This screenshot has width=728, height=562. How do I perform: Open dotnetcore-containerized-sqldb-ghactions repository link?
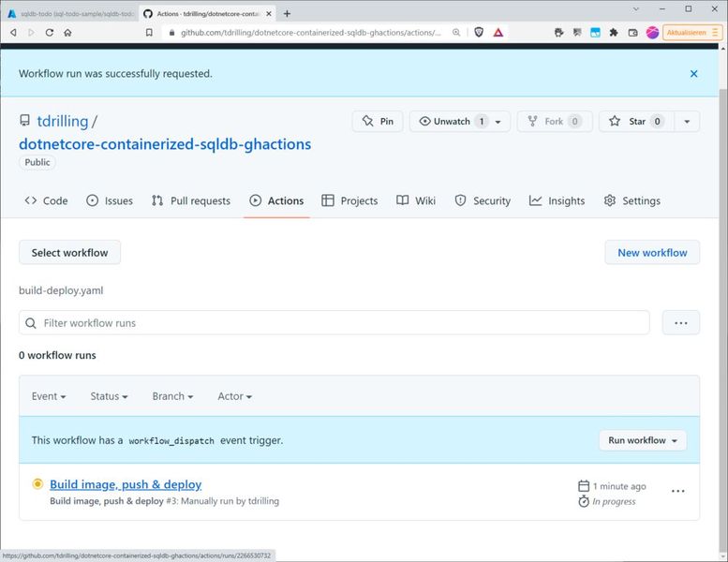(x=165, y=144)
